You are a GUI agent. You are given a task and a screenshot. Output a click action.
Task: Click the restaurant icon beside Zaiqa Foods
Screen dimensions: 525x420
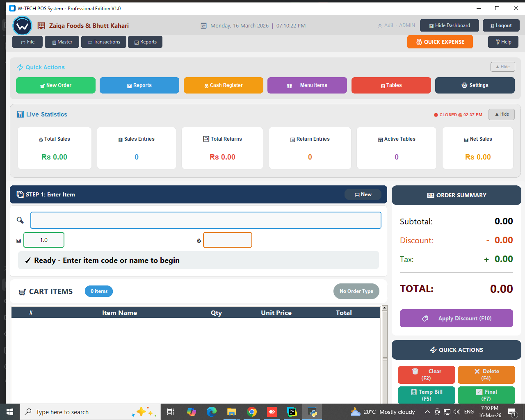pos(41,26)
